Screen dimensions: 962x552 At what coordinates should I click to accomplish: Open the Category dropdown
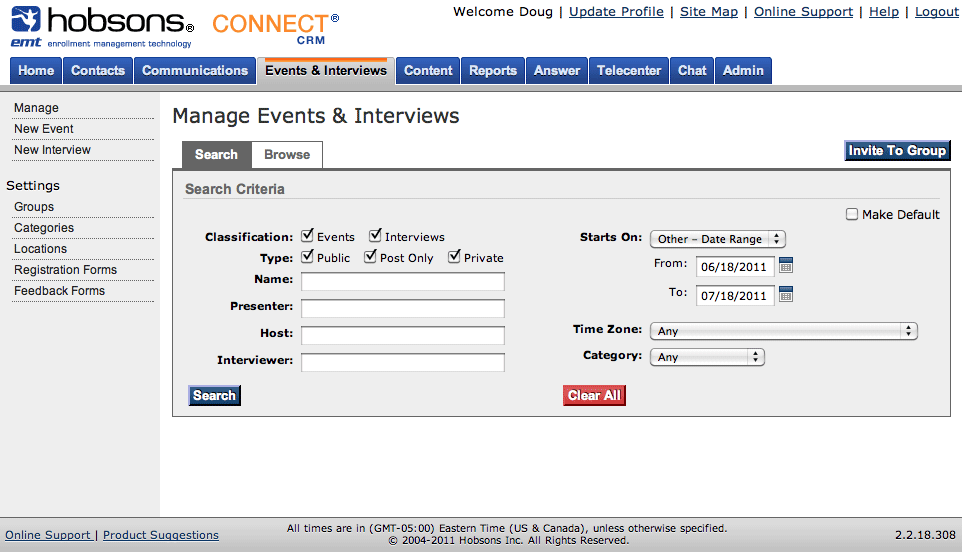[x=707, y=357]
